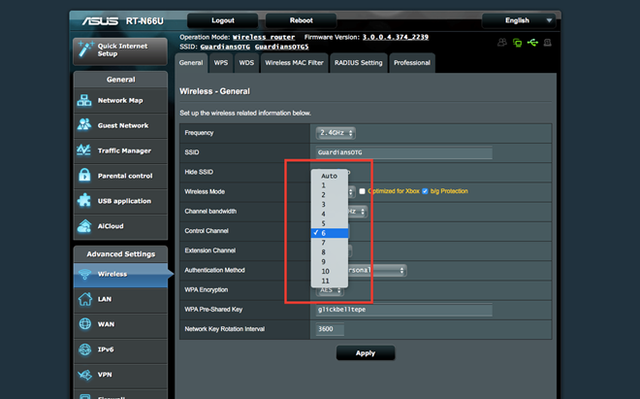Open the Wireless MAC Filter tab

coord(294,63)
